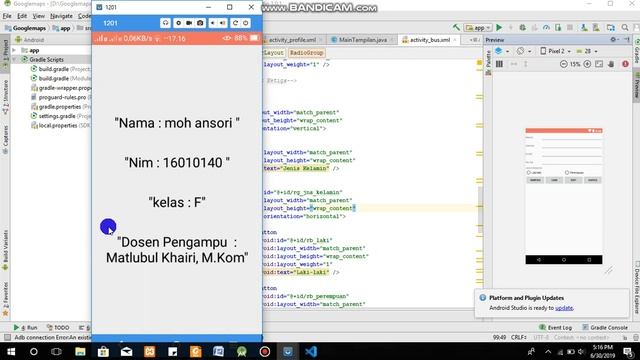The width and height of the screenshot is (640, 360).
Task: Open the API 28 version dropdown
Action: click(x=587, y=51)
